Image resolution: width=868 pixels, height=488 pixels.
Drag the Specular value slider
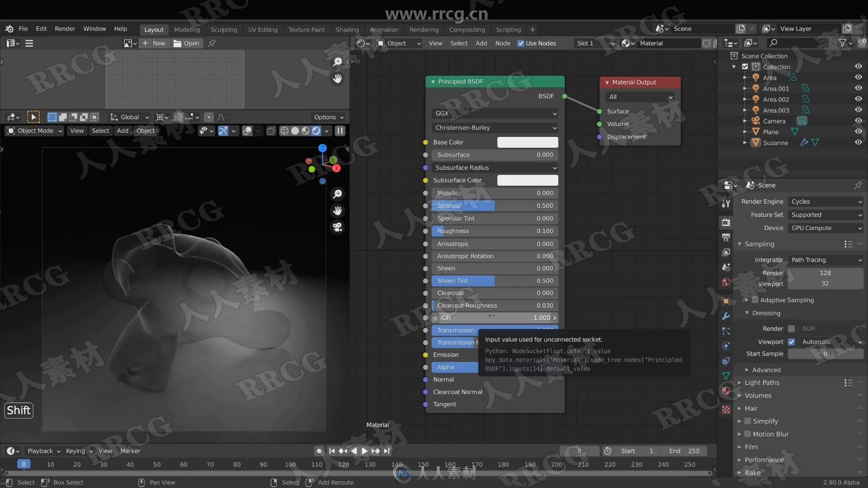(x=494, y=205)
